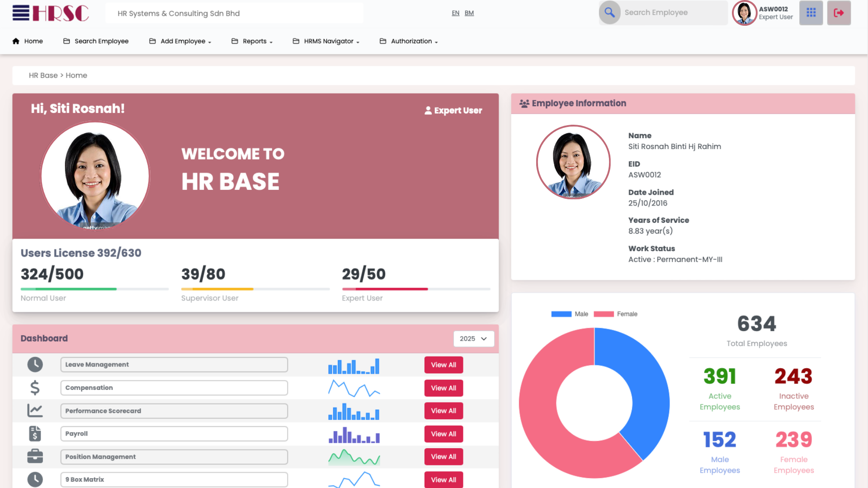The height and width of the screenshot is (488, 868).
Task: Click the Position Management briefcase icon
Action: tap(35, 456)
